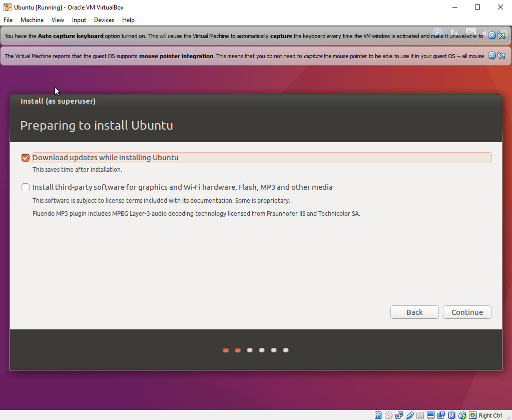
Task: Click the Auto capture keyboard message text
Action: (244, 36)
